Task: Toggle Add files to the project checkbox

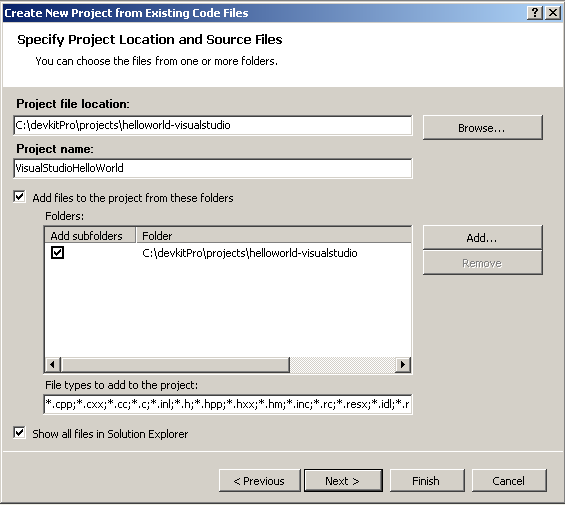Action: click(19, 197)
